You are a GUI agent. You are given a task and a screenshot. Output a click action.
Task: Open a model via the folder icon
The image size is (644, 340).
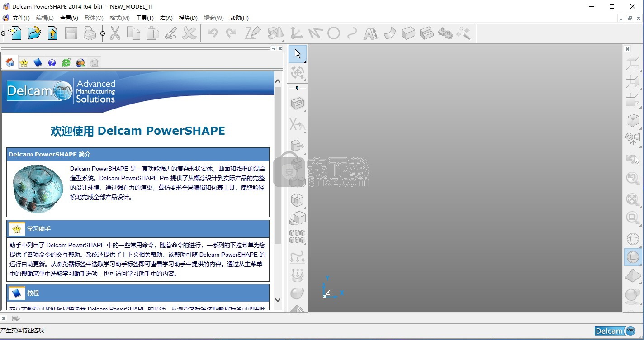(34, 33)
